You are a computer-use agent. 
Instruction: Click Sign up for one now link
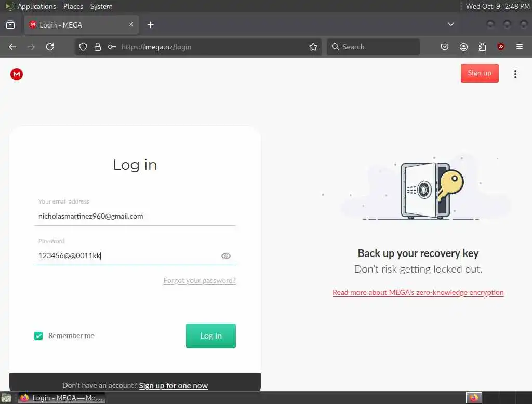pyautogui.click(x=174, y=386)
